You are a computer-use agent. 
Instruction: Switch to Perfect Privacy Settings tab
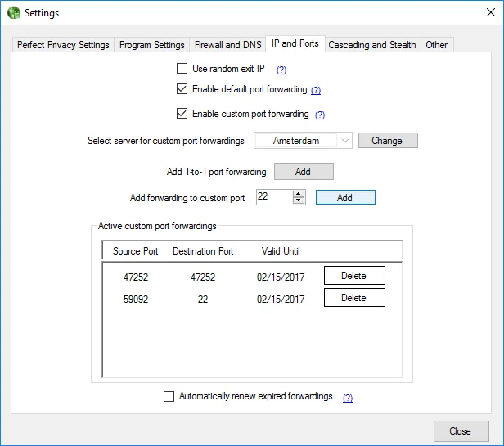click(x=63, y=45)
